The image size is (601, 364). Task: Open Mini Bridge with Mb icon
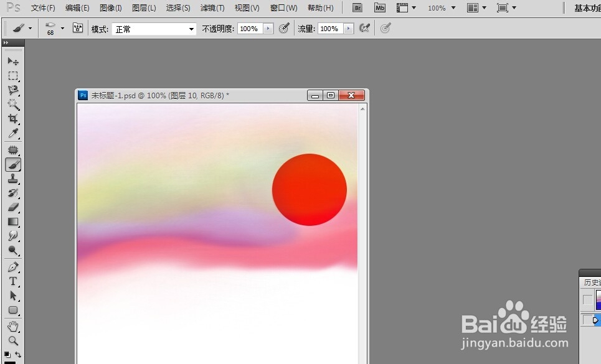coord(380,7)
